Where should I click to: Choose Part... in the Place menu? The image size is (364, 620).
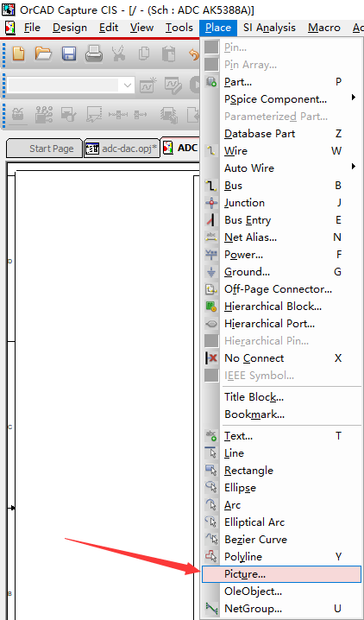click(281, 82)
